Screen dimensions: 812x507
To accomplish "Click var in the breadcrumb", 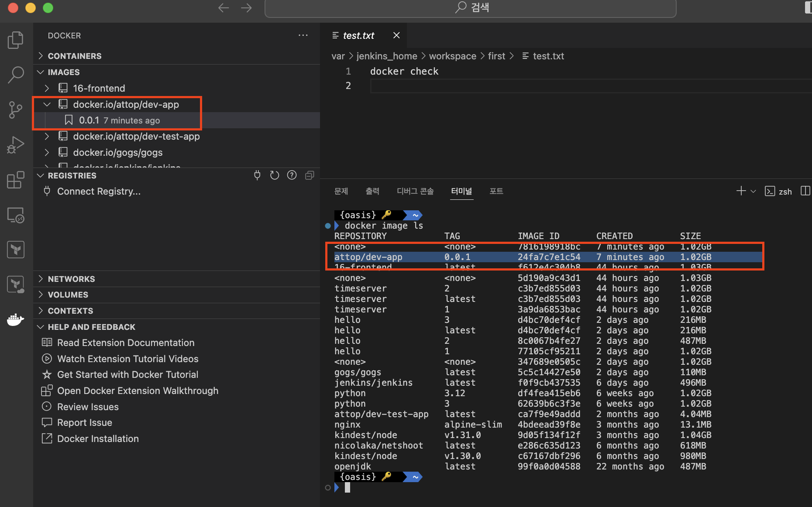I will pos(338,56).
